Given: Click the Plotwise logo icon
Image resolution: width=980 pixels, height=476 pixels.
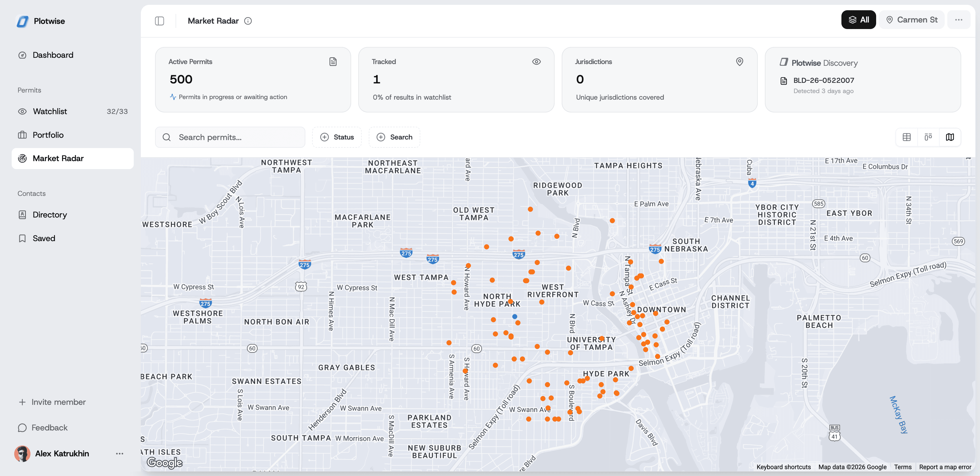Looking at the screenshot, I should tap(22, 21).
